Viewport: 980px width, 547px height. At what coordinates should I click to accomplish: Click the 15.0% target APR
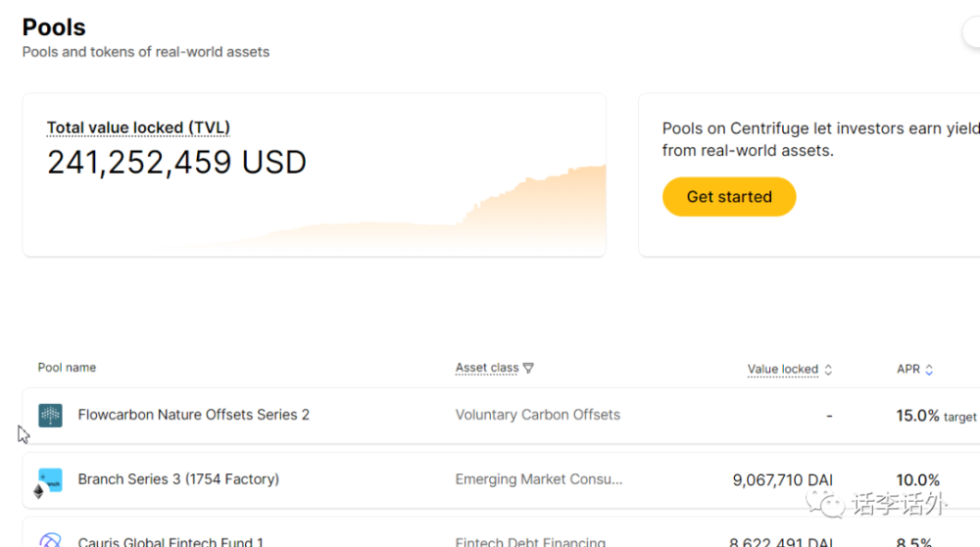point(936,416)
